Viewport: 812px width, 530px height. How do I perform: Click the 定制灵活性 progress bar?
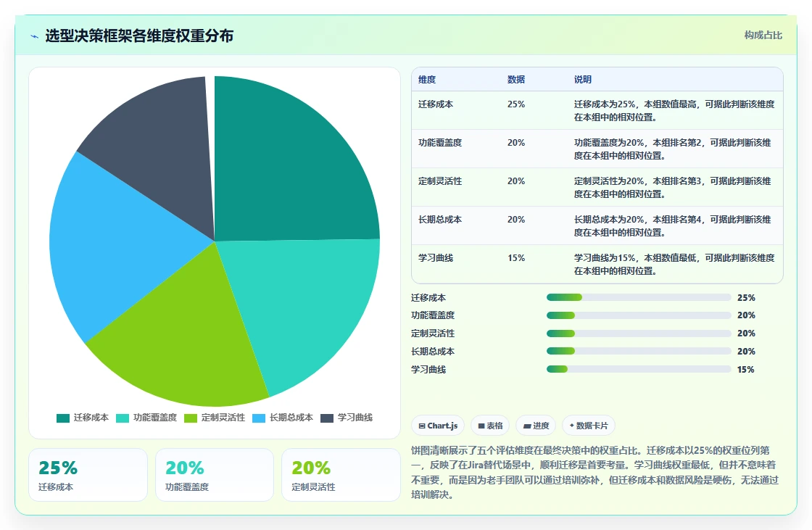pos(639,333)
